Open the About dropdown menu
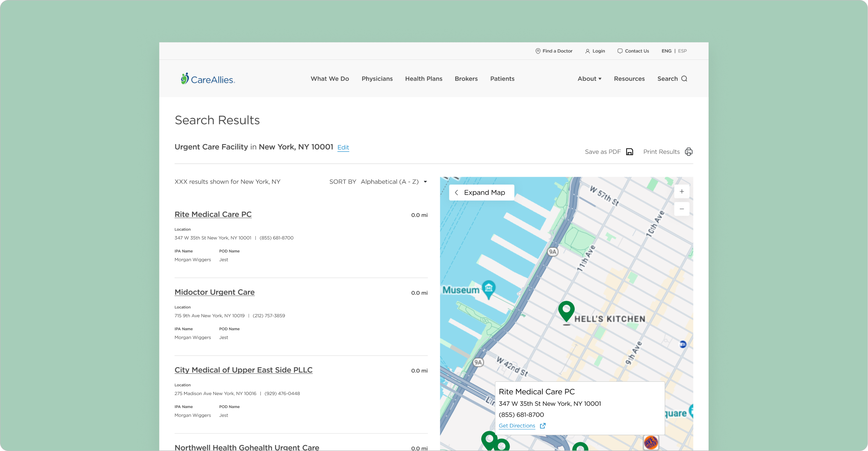Screen dimensions: 868x451 click(589, 79)
